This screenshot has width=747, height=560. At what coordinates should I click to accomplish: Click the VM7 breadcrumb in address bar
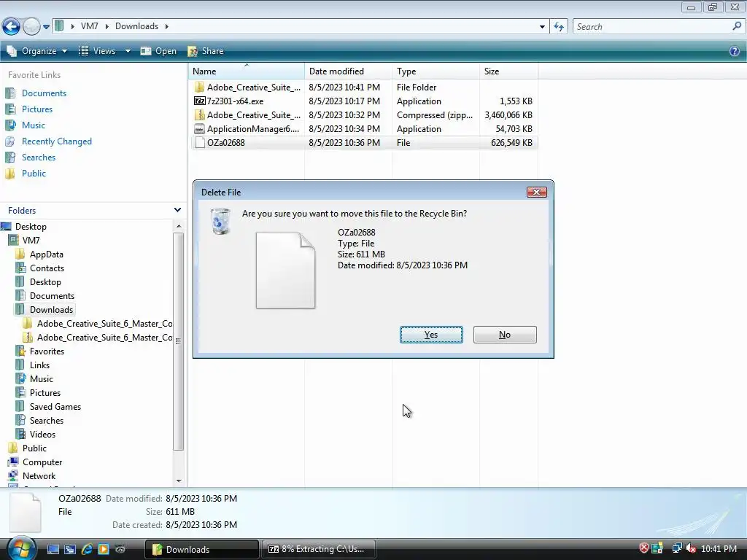(x=90, y=26)
